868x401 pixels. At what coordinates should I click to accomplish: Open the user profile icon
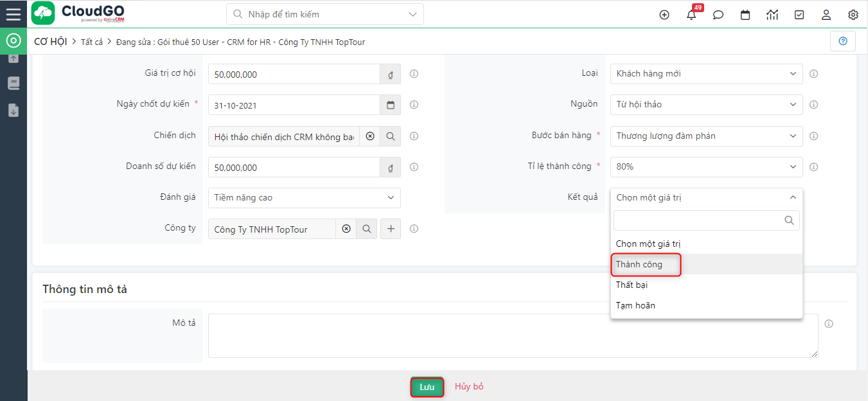(826, 15)
